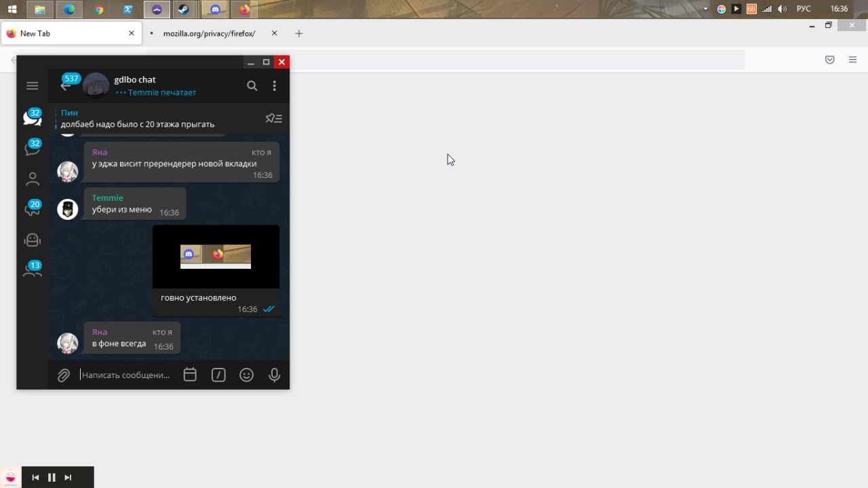
Task: Minimize the Firefox window
Action: pos(812,25)
